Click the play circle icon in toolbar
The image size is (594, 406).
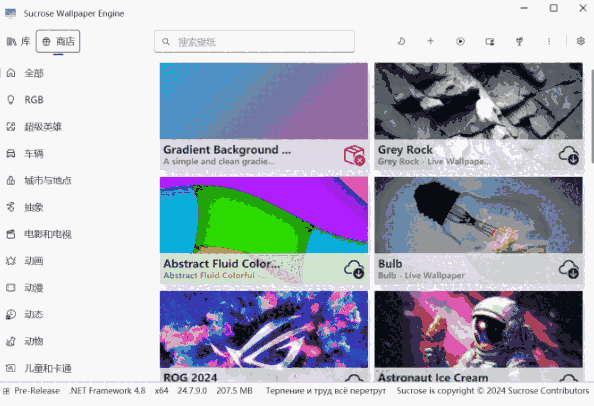coord(460,41)
